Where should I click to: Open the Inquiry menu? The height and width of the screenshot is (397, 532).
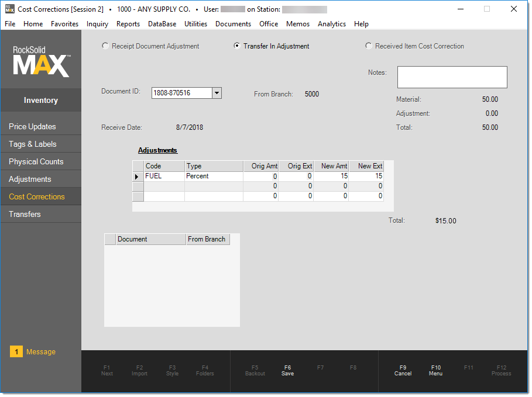[97, 24]
